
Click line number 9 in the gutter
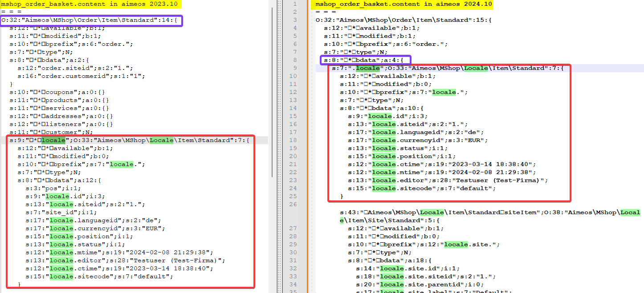coord(294,68)
